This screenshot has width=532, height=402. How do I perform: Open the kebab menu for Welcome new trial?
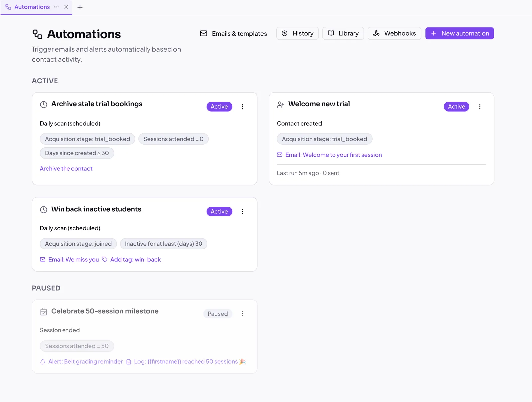coord(480,107)
